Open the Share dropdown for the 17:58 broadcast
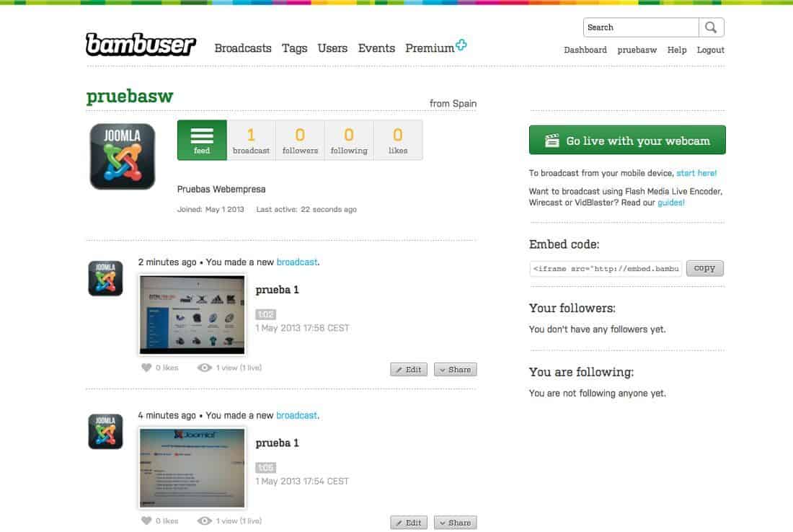793x532 pixels. [x=455, y=370]
